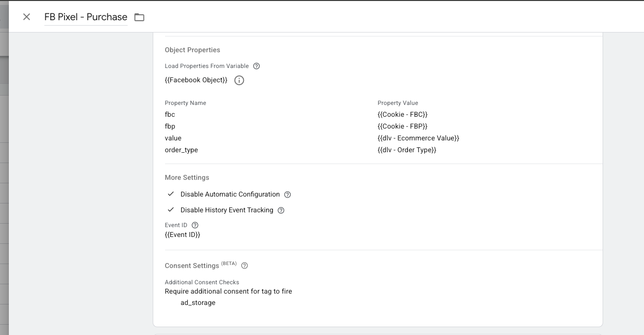644x335 pixels.
Task: Open help for Disable Automatic Configuration
Action: point(287,194)
